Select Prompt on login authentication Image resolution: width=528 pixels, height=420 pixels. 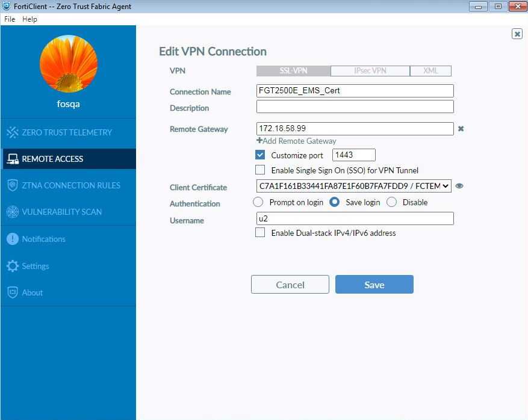coord(258,202)
